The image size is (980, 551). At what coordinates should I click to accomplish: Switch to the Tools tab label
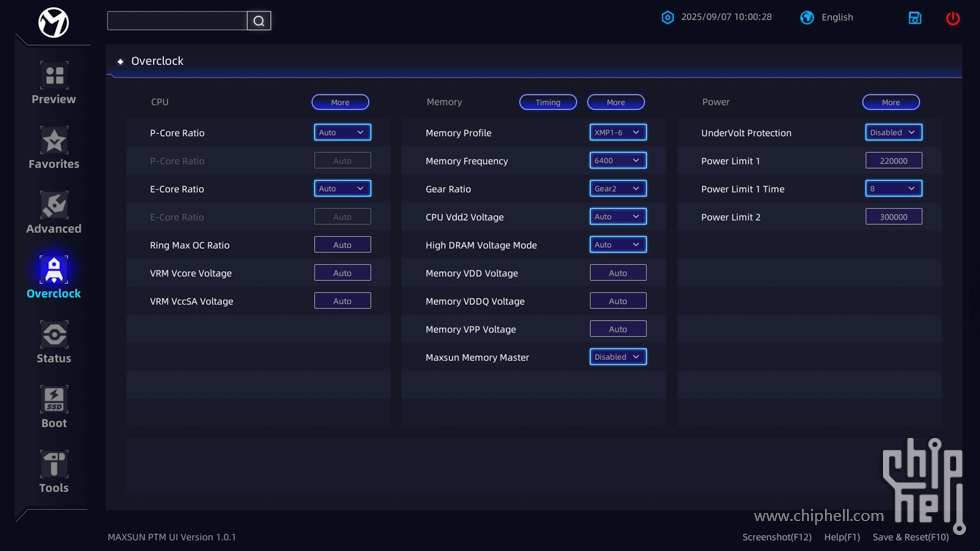54,488
